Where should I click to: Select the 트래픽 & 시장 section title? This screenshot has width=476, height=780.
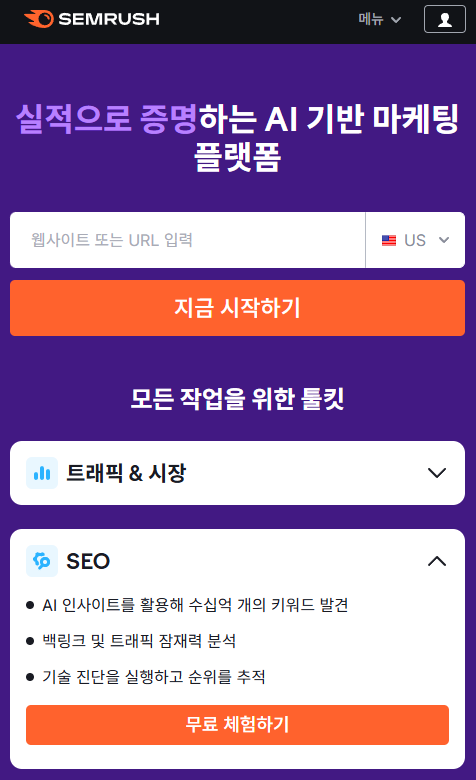click(x=126, y=473)
